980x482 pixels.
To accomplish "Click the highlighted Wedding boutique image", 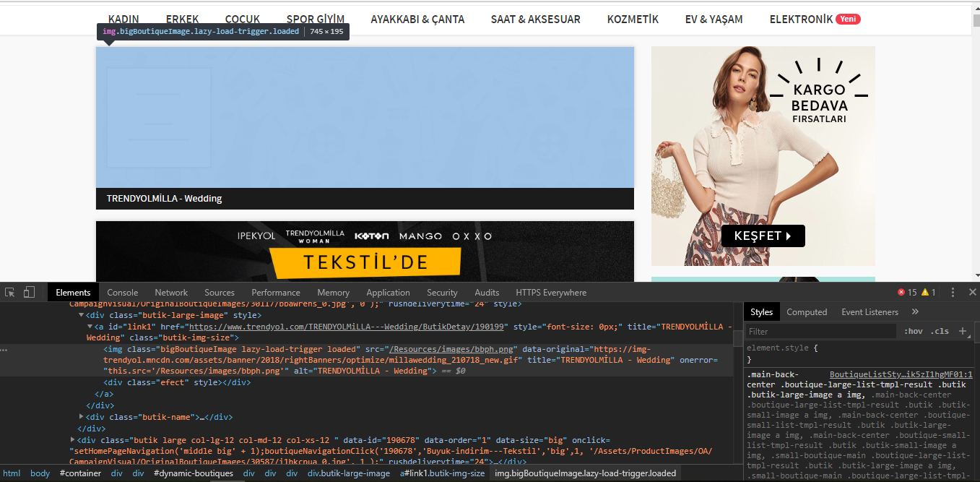I will click(365, 117).
